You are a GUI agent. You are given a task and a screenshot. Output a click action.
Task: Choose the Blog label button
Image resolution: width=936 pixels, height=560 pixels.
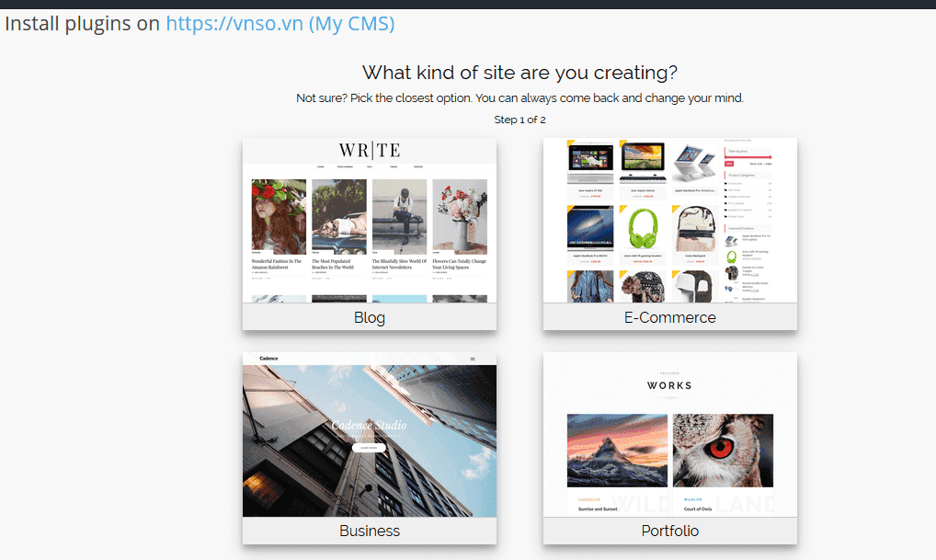click(x=370, y=317)
